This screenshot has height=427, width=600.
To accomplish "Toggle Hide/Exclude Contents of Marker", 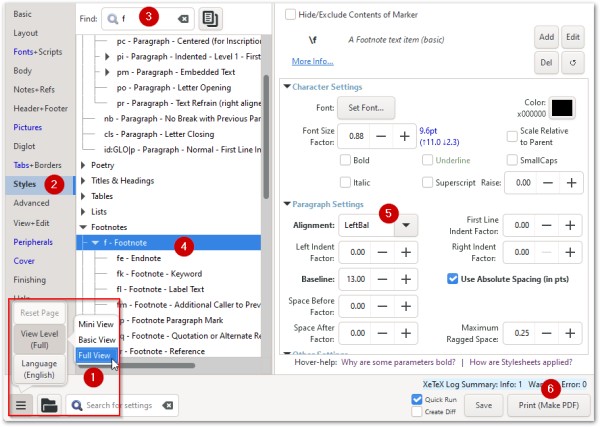I will point(290,15).
